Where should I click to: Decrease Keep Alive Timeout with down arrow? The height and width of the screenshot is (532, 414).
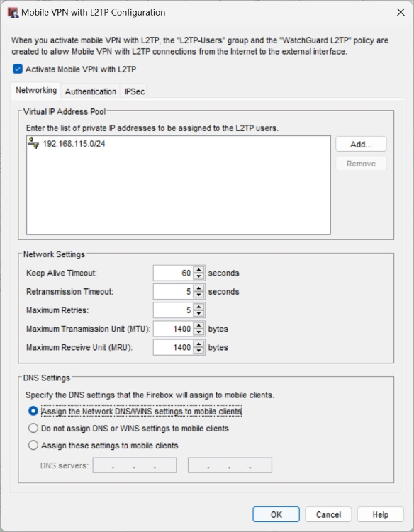(198, 276)
